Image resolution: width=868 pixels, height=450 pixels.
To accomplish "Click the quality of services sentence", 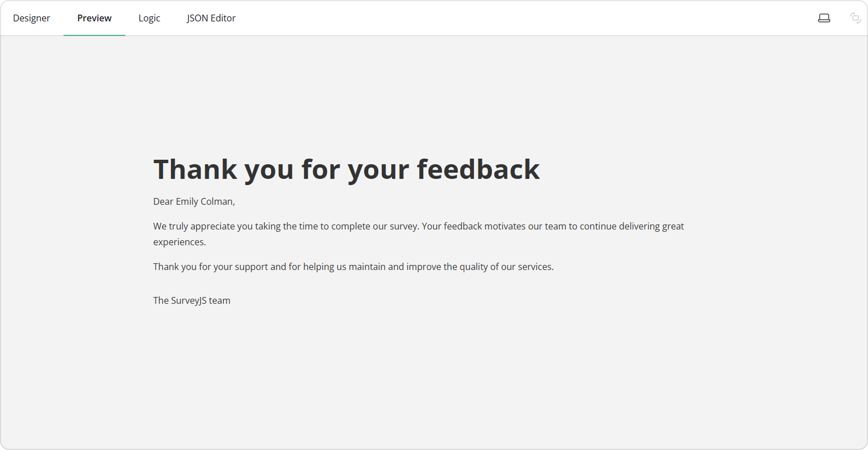I will pos(353,266).
